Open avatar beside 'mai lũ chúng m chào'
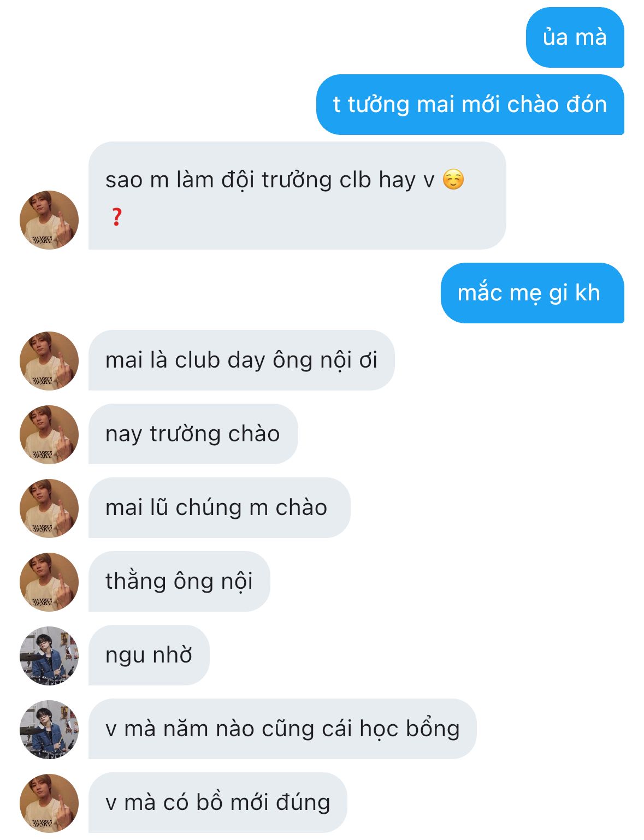The height and width of the screenshot is (840, 644). (x=49, y=508)
